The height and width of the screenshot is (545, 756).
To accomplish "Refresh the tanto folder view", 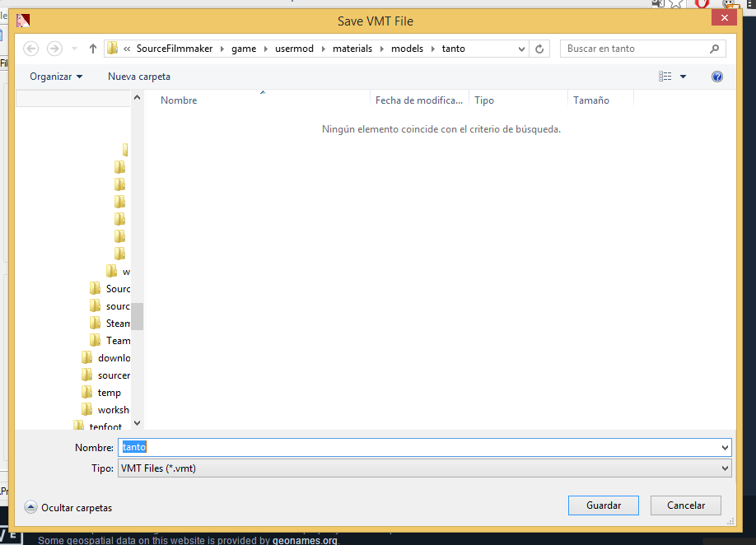I will pyautogui.click(x=539, y=49).
